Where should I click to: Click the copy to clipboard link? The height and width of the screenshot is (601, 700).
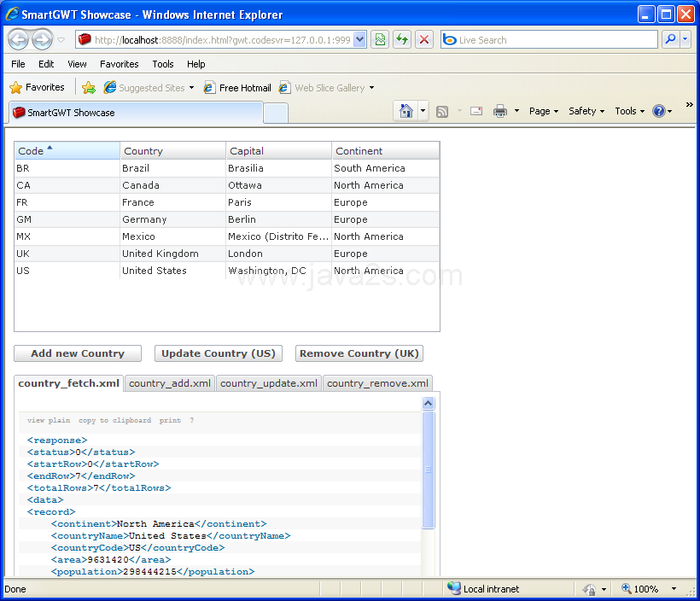tap(114, 420)
